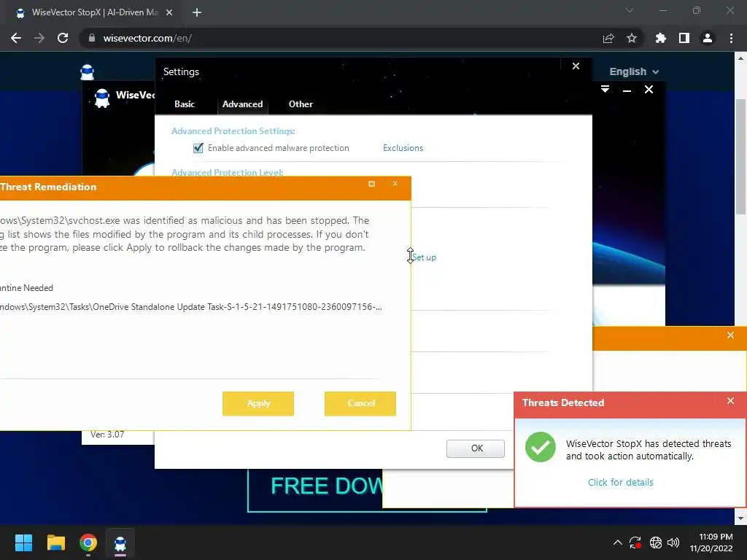The width and height of the screenshot is (747, 560).
Task: Maximize the Threat Remediation window
Action: (x=371, y=184)
